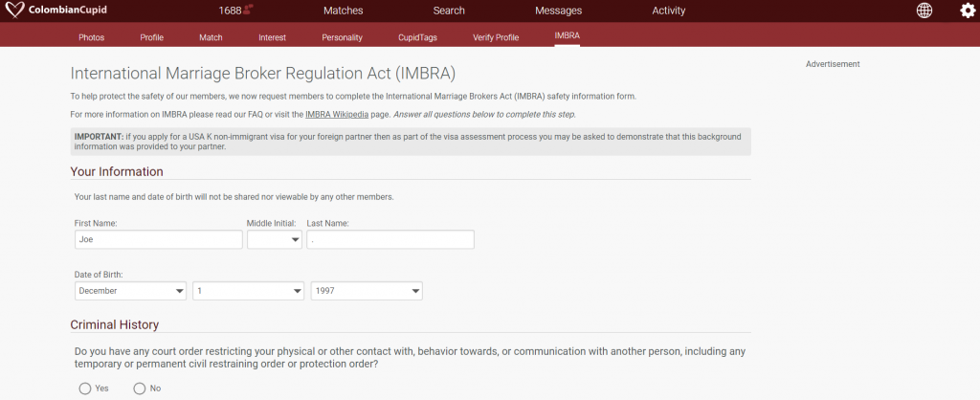The image size is (980, 400).
Task: Switch to the Personality tab
Action: (342, 37)
